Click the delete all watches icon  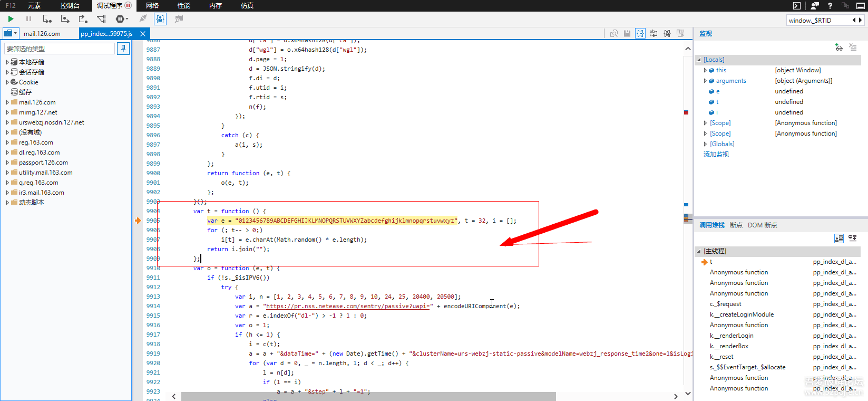[853, 47]
